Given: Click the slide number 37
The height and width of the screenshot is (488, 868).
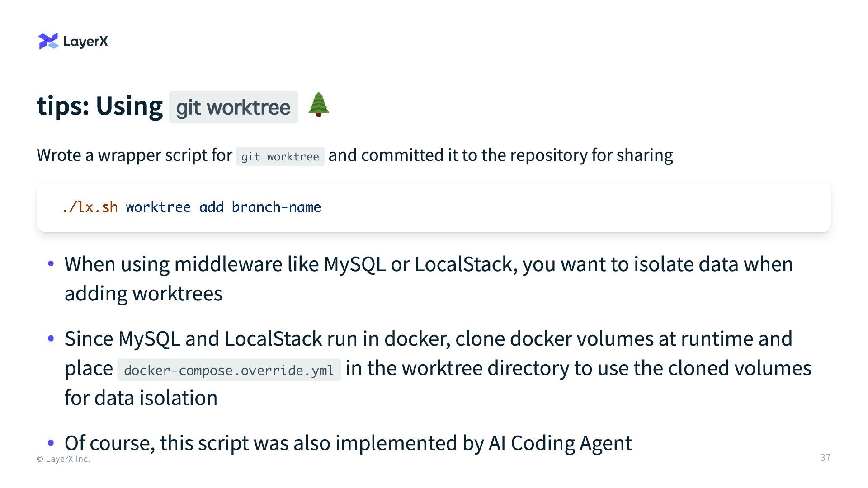Looking at the screenshot, I should [825, 457].
